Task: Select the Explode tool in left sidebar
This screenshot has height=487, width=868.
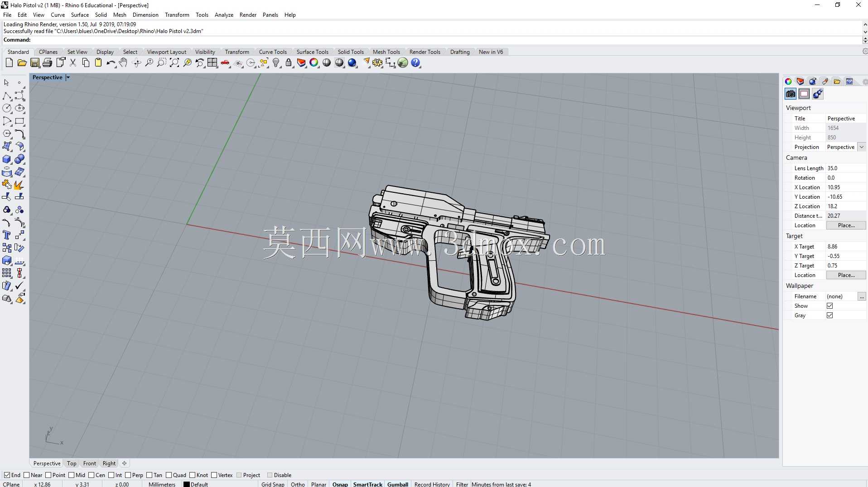Action: pyautogui.click(x=19, y=185)
